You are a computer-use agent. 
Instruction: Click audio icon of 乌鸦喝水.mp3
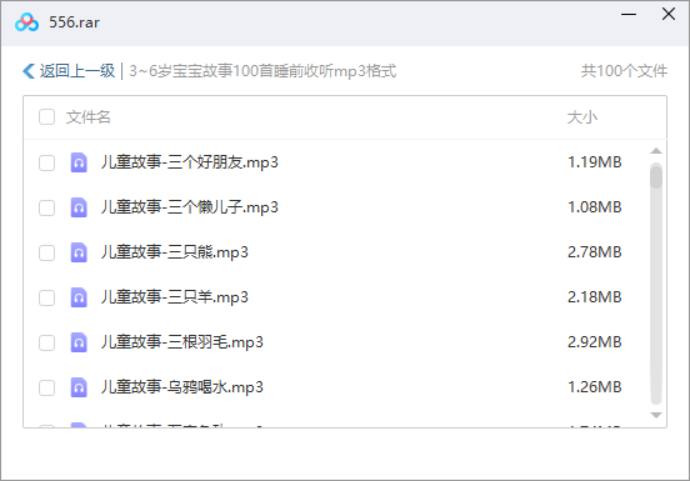point(79,387)
